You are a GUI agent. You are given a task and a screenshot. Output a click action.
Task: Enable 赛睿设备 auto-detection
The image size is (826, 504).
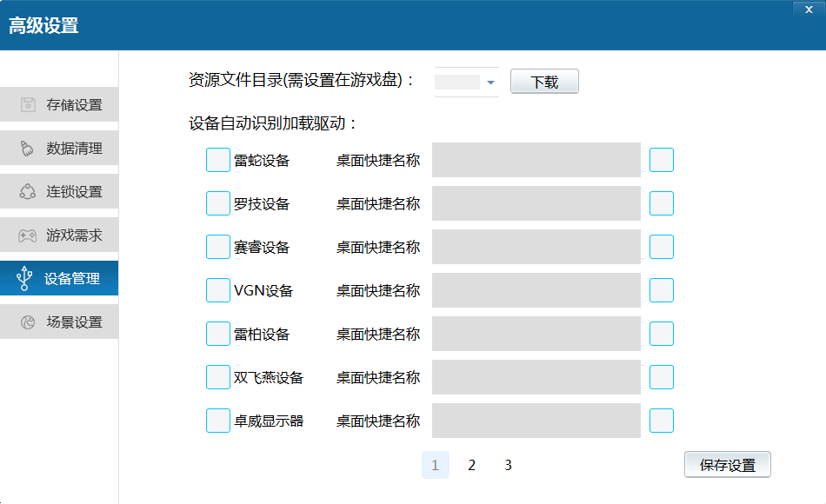click(x=217, y=247)
